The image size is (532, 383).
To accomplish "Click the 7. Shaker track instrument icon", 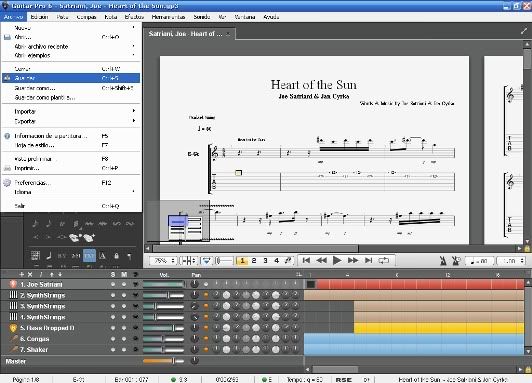I will pyautogui.click(x=13, y=349).
